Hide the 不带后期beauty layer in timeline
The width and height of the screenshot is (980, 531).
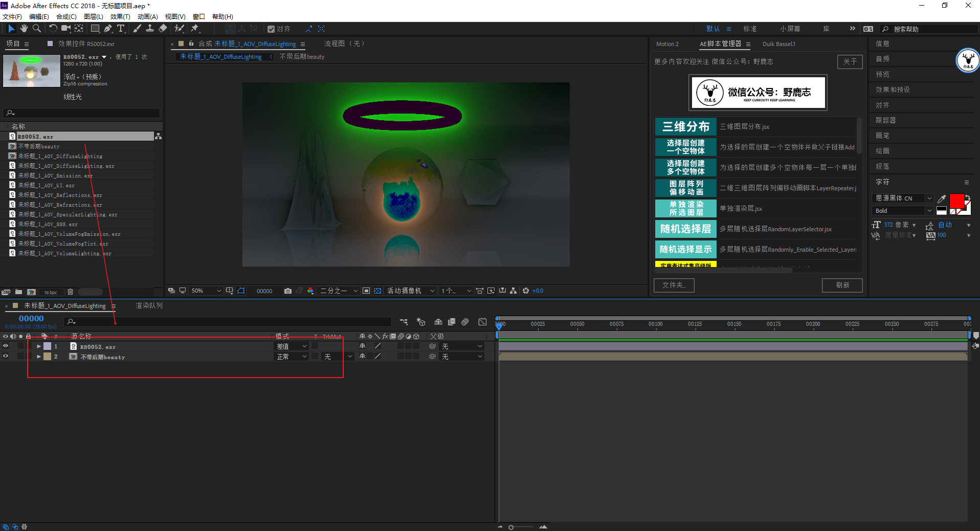pos(6,357)
